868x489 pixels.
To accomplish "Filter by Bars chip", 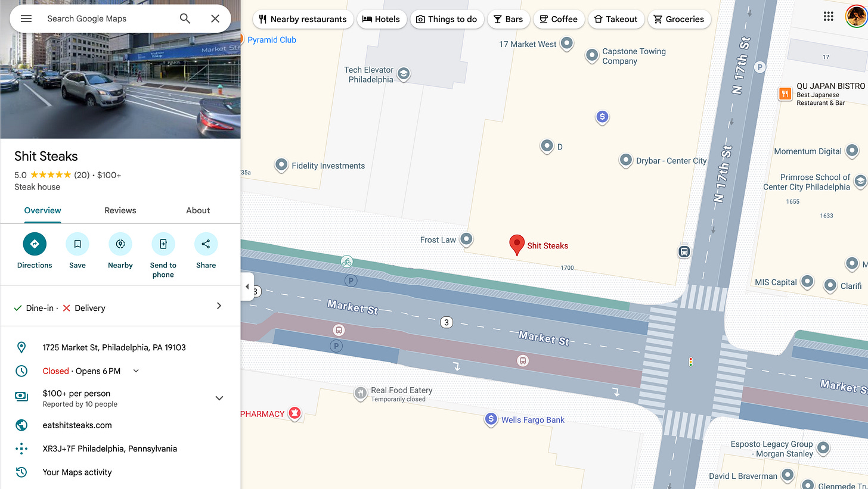I will tap(509, 19).
